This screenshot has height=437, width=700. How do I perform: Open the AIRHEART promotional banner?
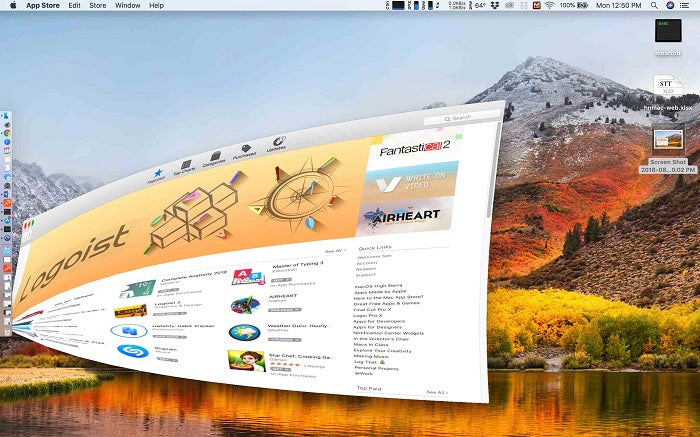[x=400, y=214]
